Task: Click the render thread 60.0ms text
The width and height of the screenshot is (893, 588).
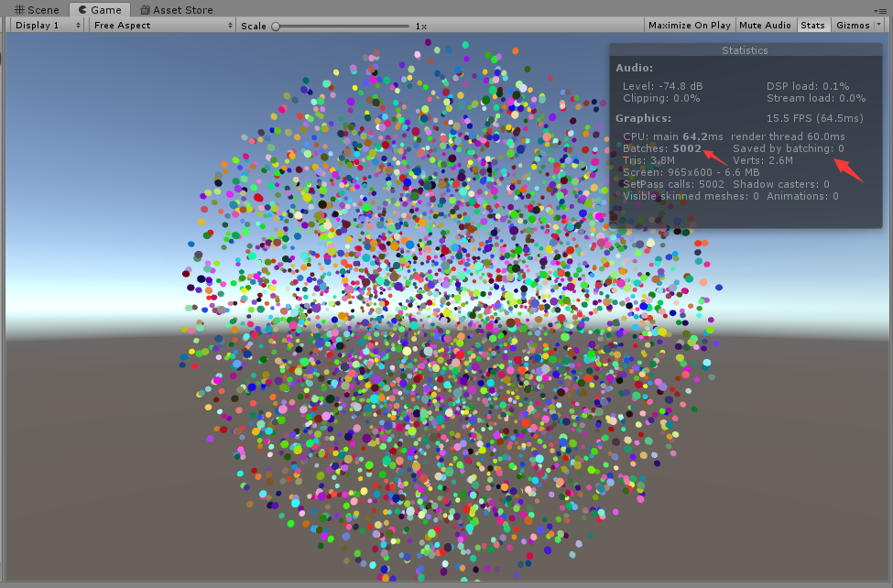Action: click(x=788, y=136)
